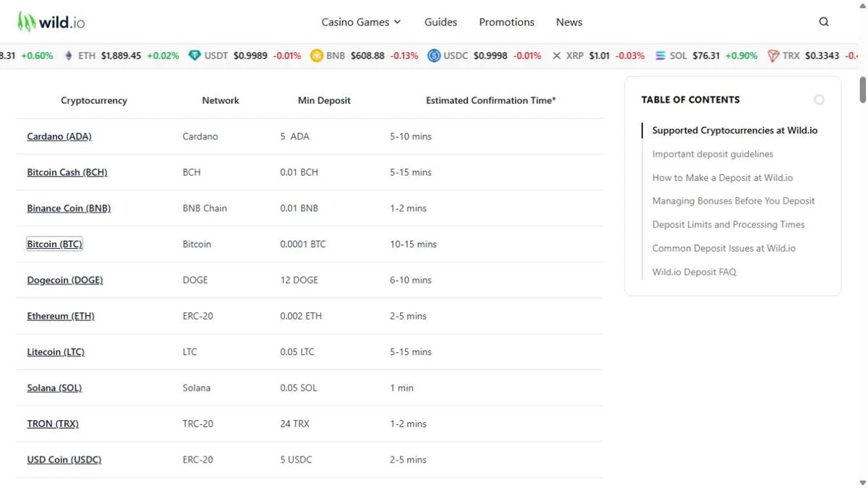Jump to Common Deposit Issues at Wild.io
868x488 pixels.
(x=724, y=248)
